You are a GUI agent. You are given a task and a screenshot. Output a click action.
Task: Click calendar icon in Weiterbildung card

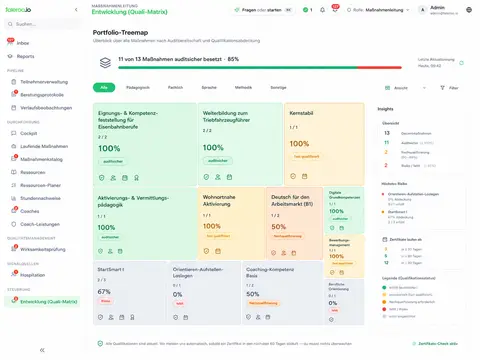tap(229, 177)
